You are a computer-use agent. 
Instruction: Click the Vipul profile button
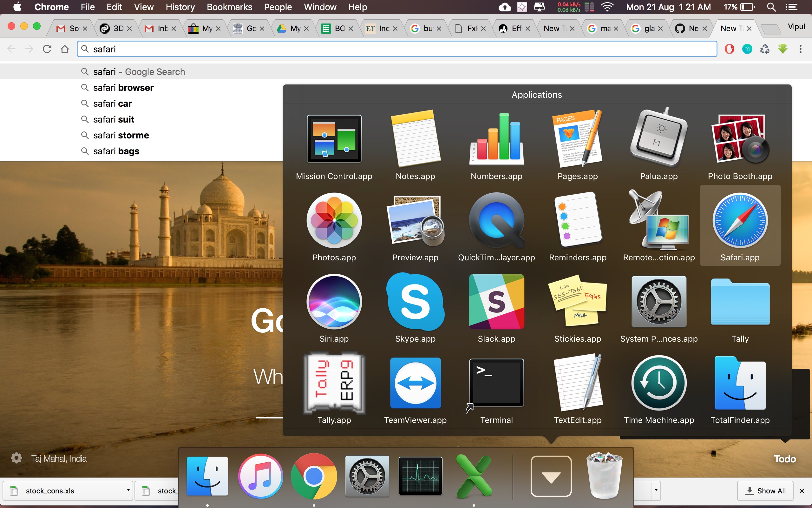coord(796,27)
